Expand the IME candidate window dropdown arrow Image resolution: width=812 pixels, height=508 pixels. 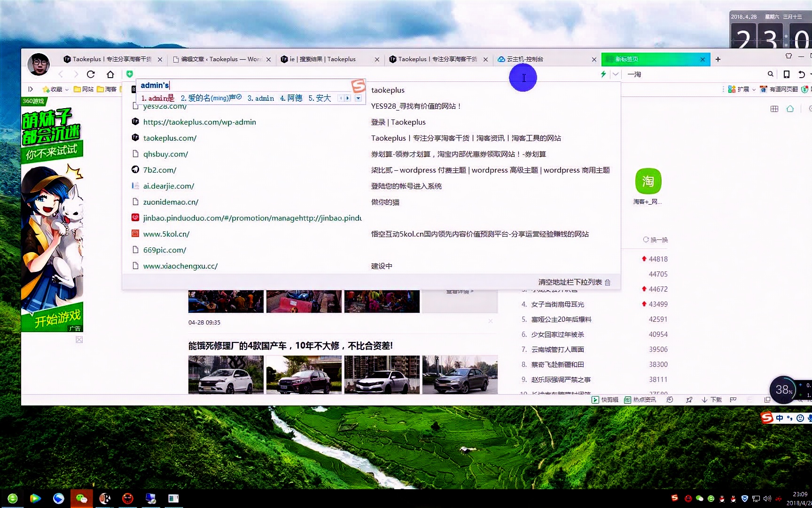359,98
